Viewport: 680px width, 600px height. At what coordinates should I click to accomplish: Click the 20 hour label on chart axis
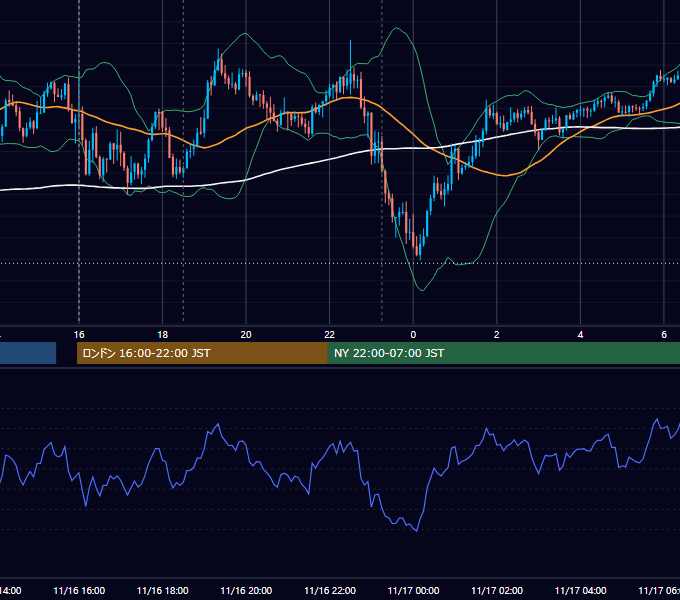pos(246,335)
